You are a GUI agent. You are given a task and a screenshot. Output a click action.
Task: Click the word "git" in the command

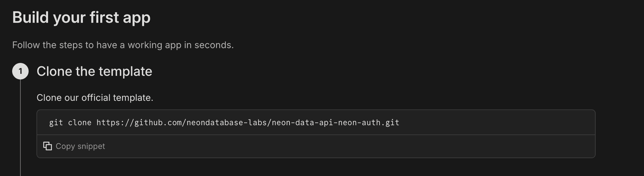tap(56, 123)
